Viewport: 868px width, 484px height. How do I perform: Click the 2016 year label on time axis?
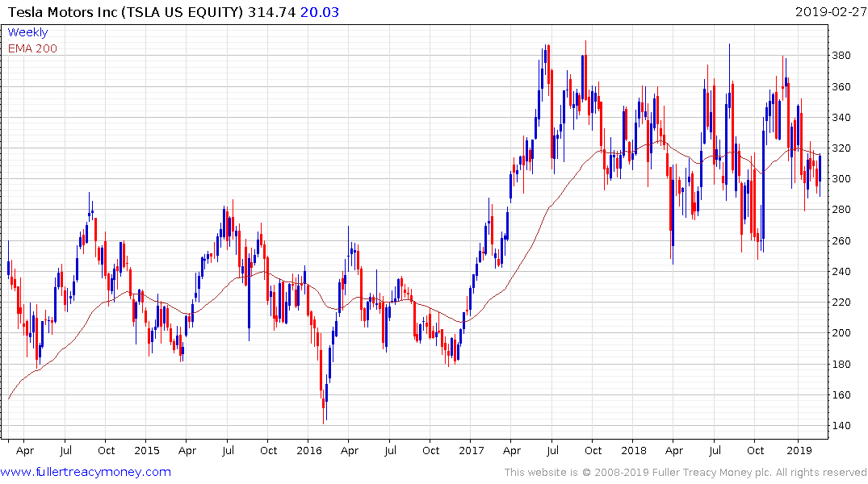309,450
